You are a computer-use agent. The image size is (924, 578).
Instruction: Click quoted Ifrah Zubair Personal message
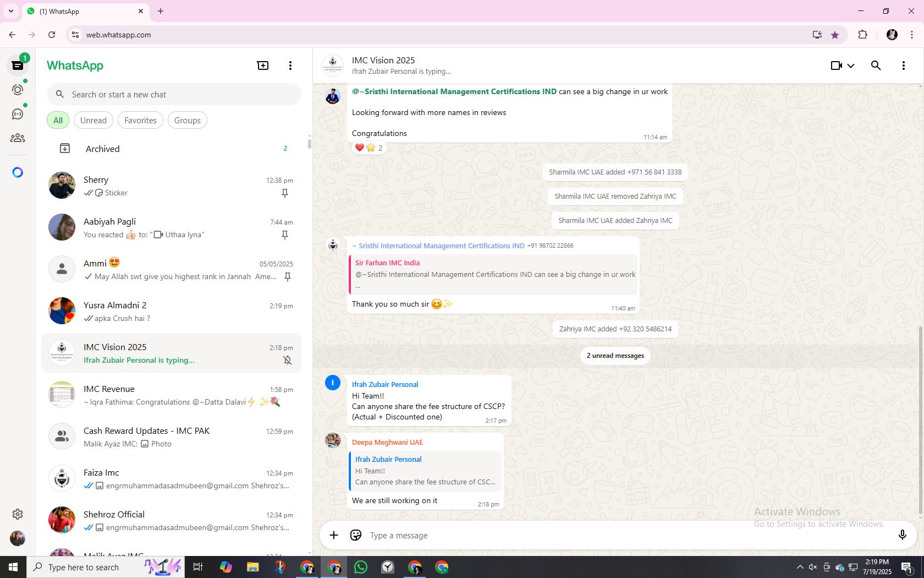pyautogui.click(x=425, y=471)
